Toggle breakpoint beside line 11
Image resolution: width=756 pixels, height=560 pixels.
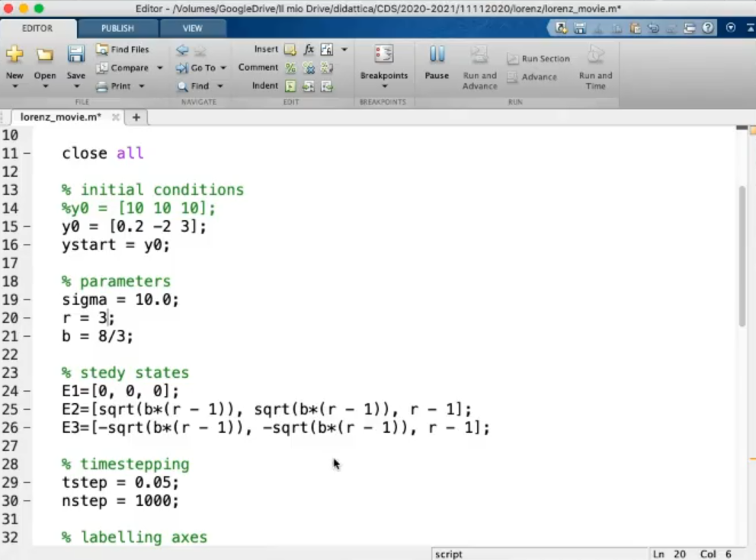tap(27, 154)
